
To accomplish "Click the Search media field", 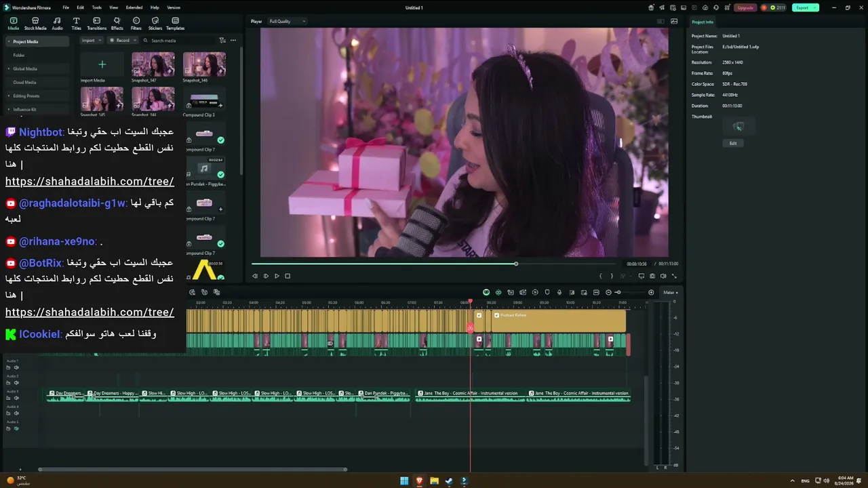I will point(180,41).
